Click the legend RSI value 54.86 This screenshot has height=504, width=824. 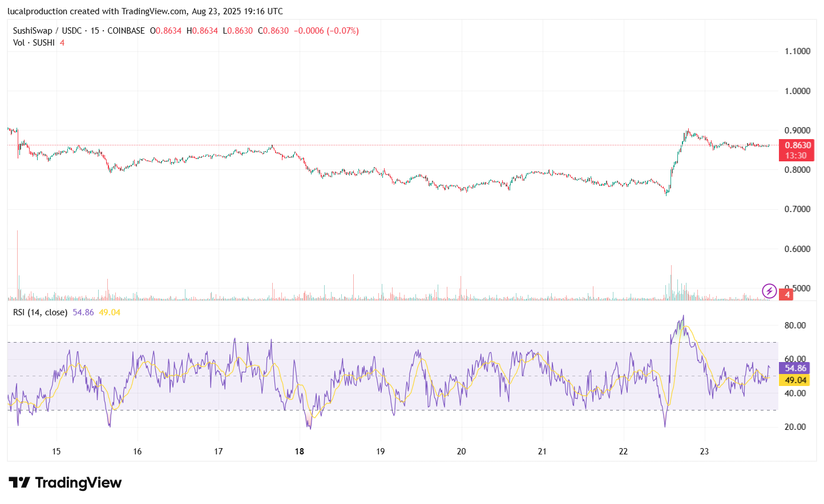[x=83, y=312]
